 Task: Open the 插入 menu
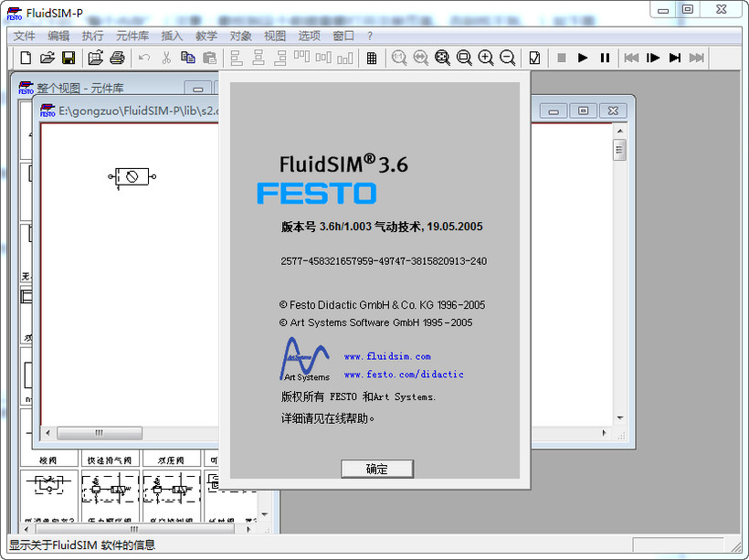tap(172, 36)
